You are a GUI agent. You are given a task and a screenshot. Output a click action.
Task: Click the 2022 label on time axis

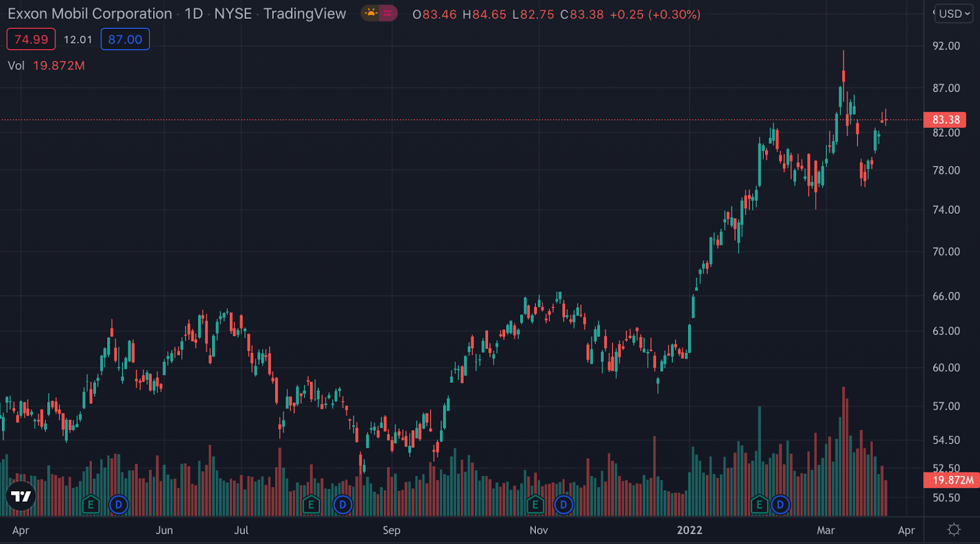(690, 531)
